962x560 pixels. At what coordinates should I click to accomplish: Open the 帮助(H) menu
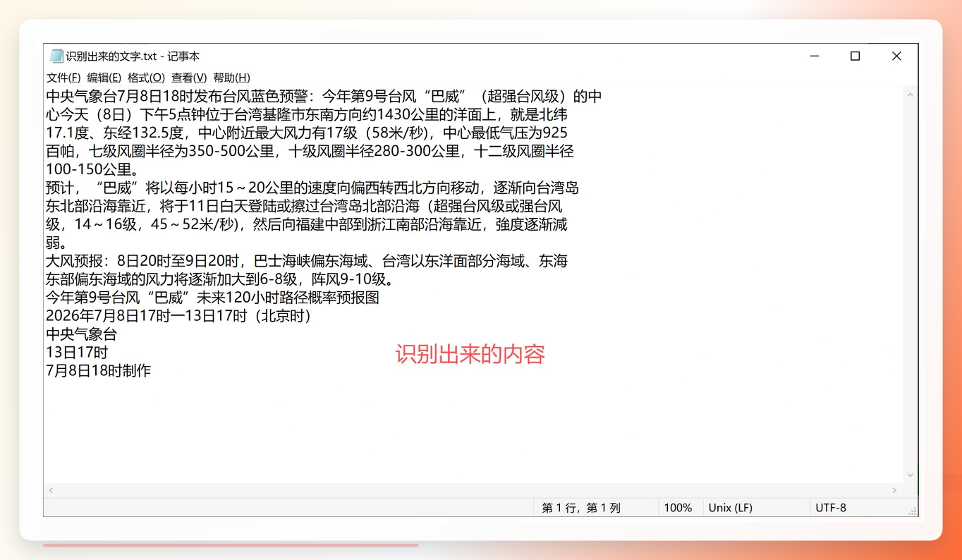tap(231, 78)
